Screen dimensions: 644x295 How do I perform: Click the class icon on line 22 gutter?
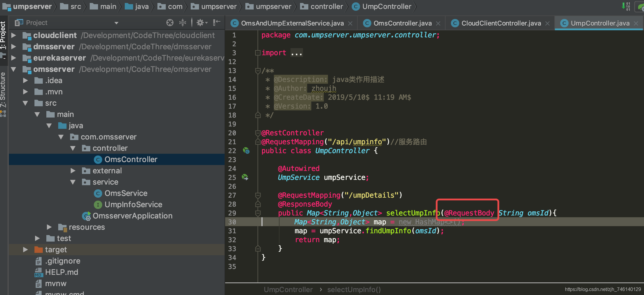[x=246, y=151]
